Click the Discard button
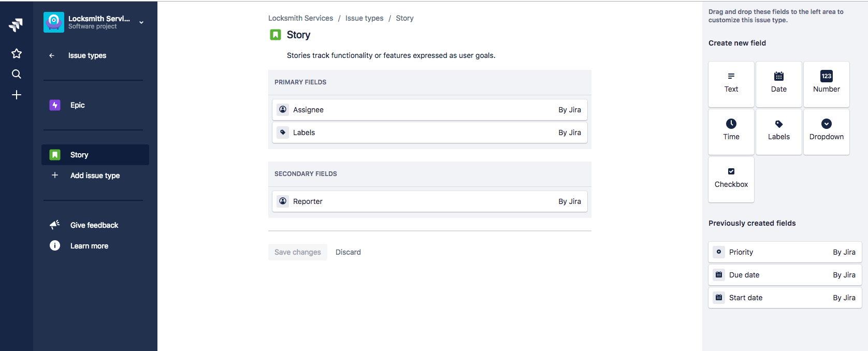 point(348,252)
